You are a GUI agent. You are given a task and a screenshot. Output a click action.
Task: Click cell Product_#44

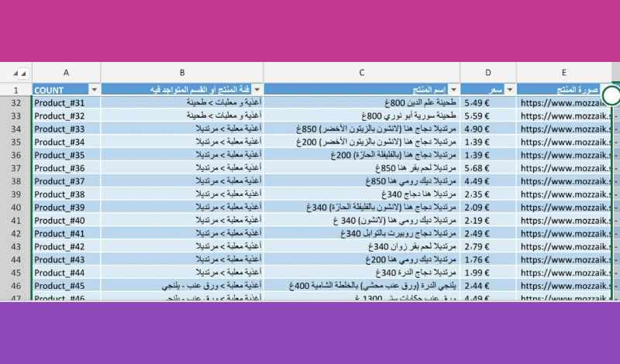tap(67, 273)
